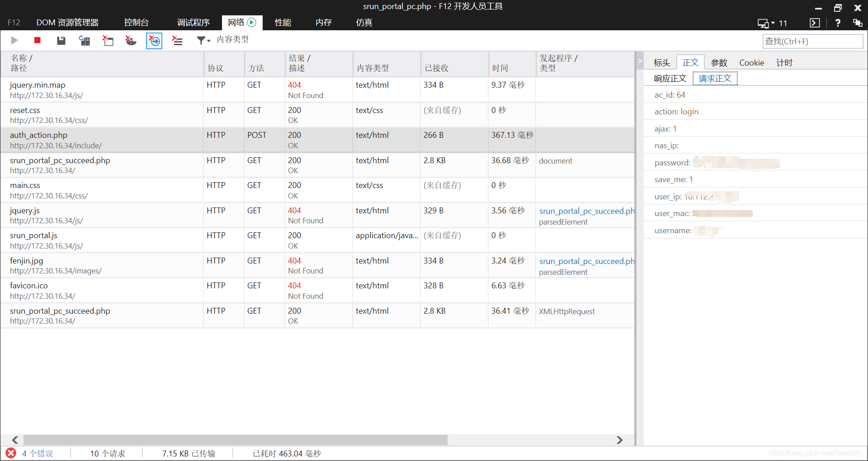This screenshot has width=868, height=461.
Task: Open help question mark icon
Action: (x=838, y=23)
